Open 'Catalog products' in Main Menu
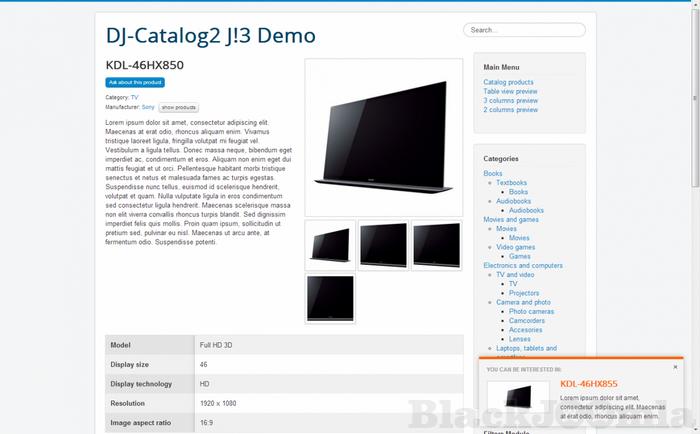Image resolution: width=700 pixels, height=434 pixels. (508, 82)
